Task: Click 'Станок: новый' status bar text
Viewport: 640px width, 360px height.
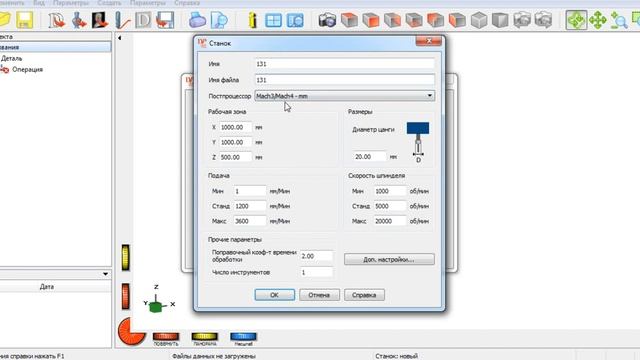Action: [x=396, y=356]
